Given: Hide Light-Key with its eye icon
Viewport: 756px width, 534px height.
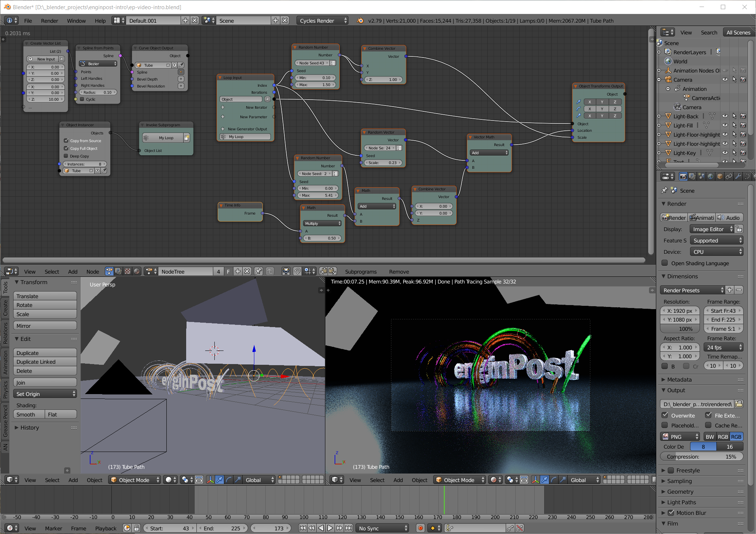Looking at the screenshot, I should (x=725, y=153).
